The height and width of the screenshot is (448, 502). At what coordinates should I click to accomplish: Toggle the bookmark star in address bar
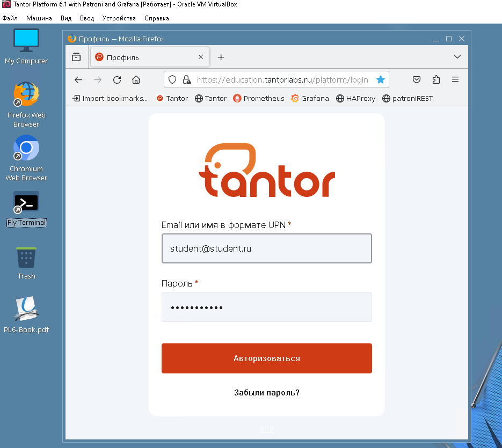point(381,80)
